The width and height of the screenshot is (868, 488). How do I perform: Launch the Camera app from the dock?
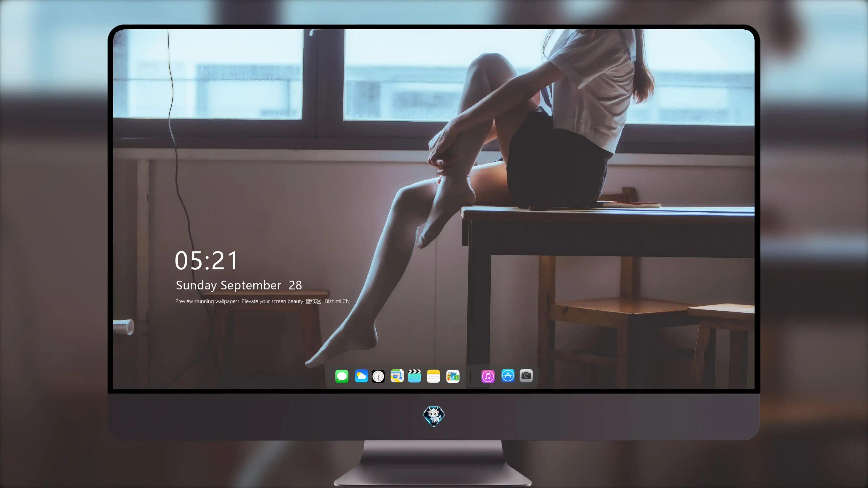526,375
